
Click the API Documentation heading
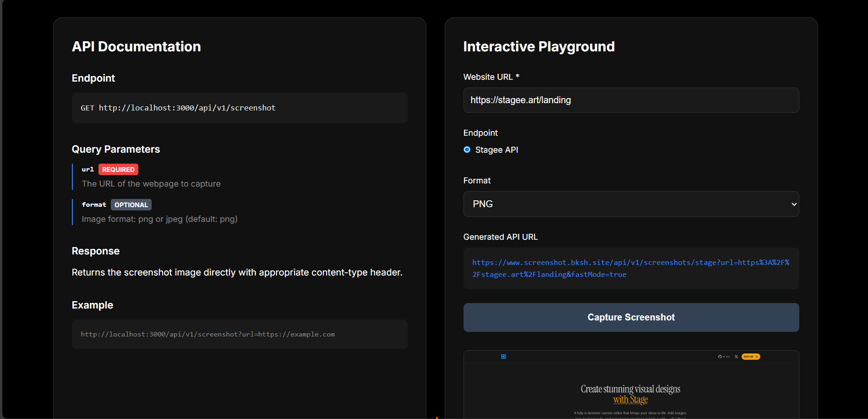[x=136, y=47]
